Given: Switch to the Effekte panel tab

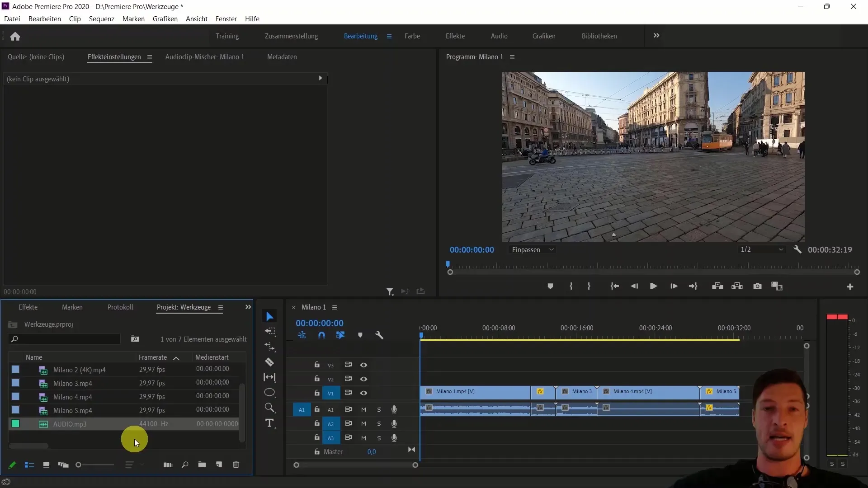Looking at the screenshot, I should click(x=28, y=307).
